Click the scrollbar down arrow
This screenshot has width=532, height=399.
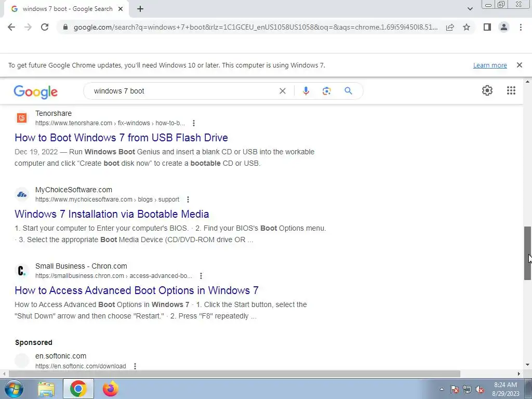coord(528,365)
